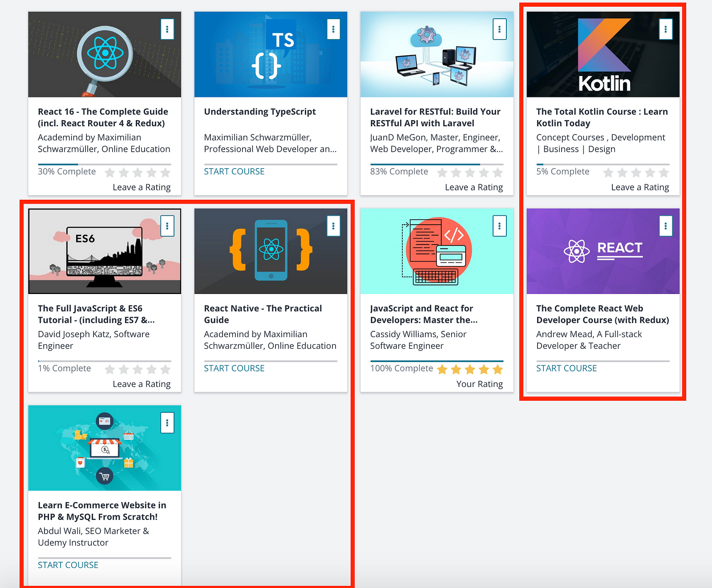Open title Understanding TypeScript
Viewport: 712px width, 588px height.
point(260,112)
